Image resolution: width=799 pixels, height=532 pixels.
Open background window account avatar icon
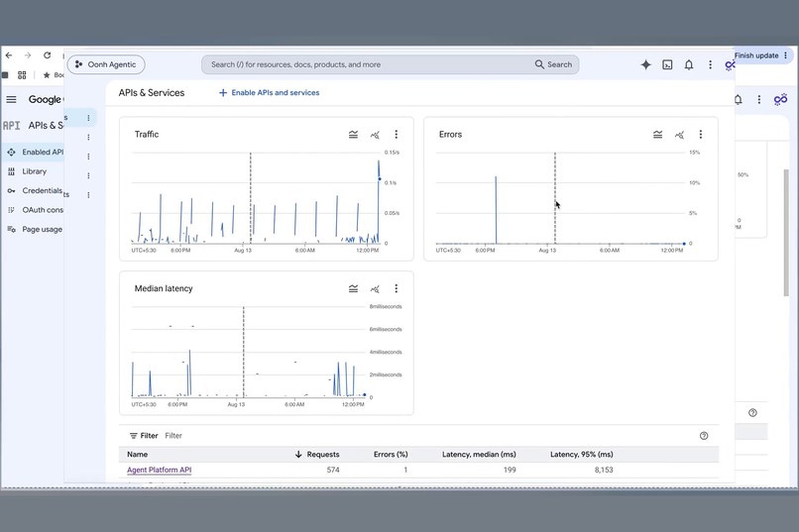[780, 99]
